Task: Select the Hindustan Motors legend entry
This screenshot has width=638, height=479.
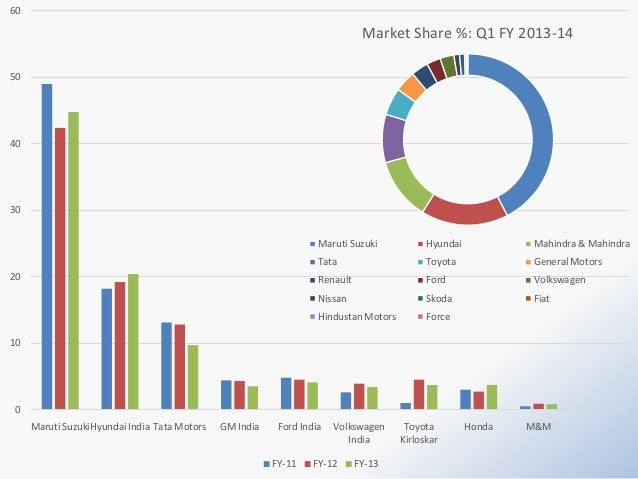Action: (353, 317)
